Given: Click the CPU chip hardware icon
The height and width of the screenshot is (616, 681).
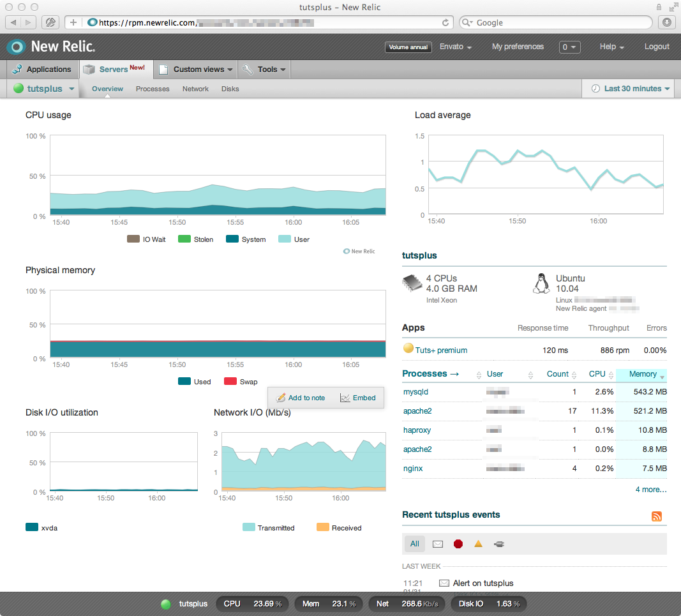Looking at the screenshot, I should click(412, 283).
